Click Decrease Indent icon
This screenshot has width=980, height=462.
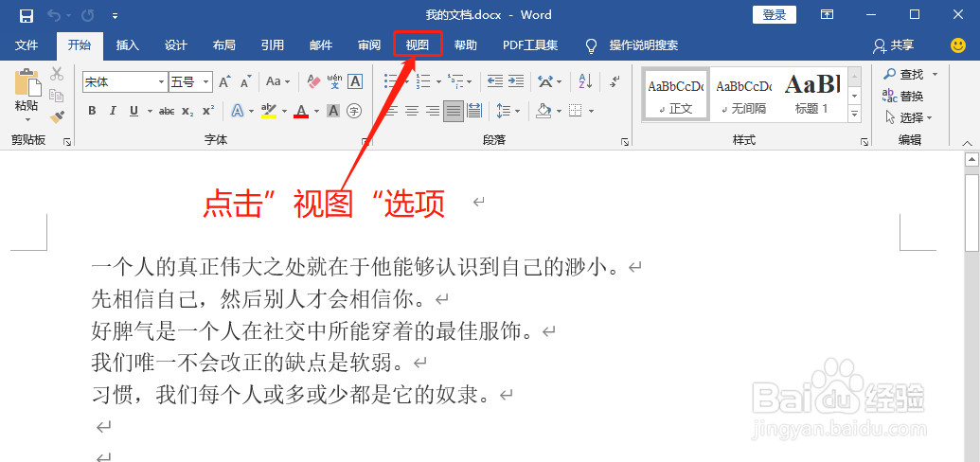tap(495, 81)
